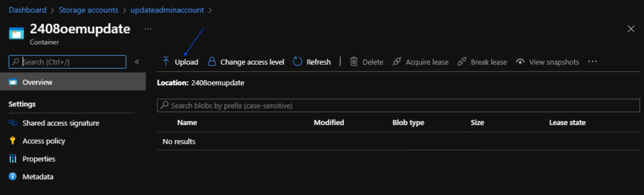Screen dimensions: 644x195
Task: Click the View snapshots eye icon
Action: tap(520, 62)
